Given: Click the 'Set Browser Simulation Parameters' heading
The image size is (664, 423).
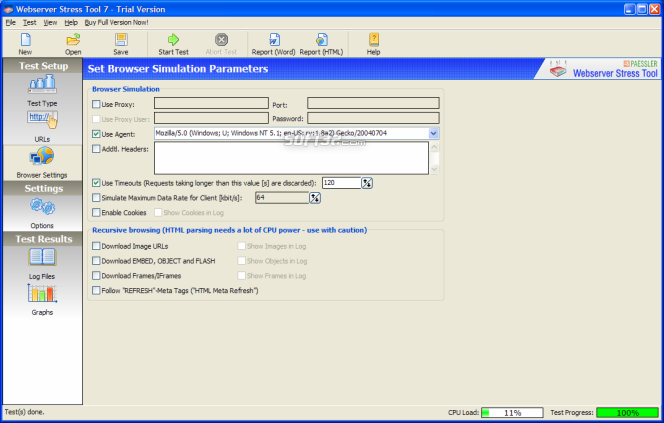Looking at the screenshot, I should coord(178,69).
